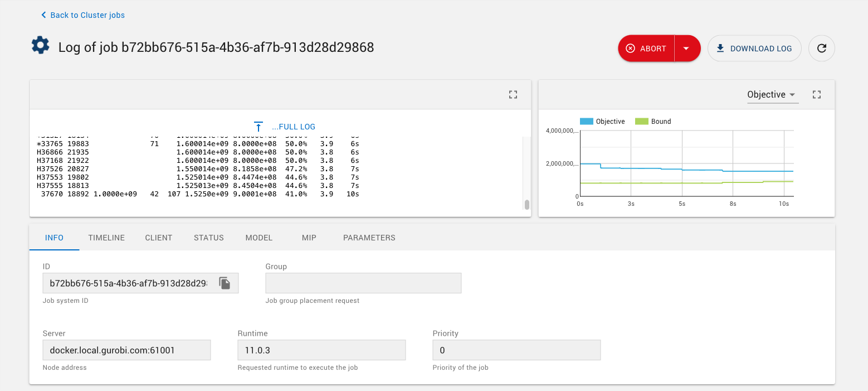Go back to Cluster jobs
Screen dimensions: 868x391
coord(87,15)
